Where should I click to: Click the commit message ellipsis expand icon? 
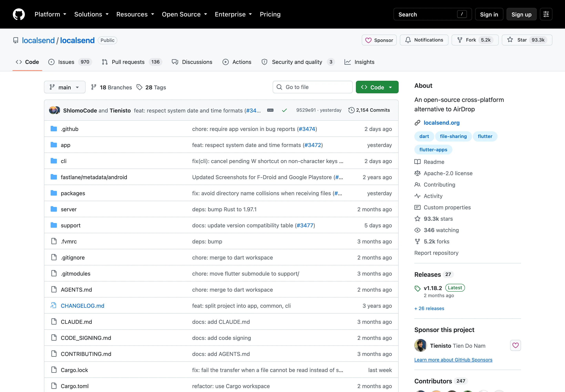[x=270, y=110]
